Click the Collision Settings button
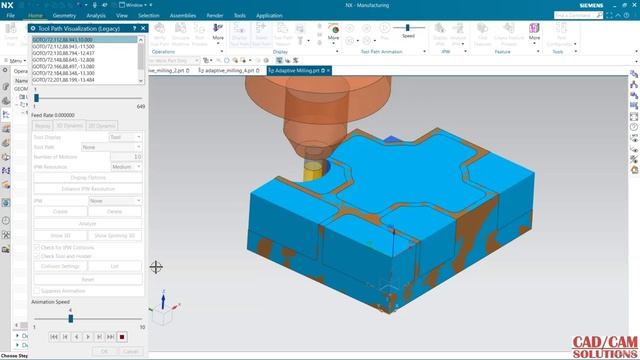The height and width of the screenshot is (360, 640). click(60, 266)
